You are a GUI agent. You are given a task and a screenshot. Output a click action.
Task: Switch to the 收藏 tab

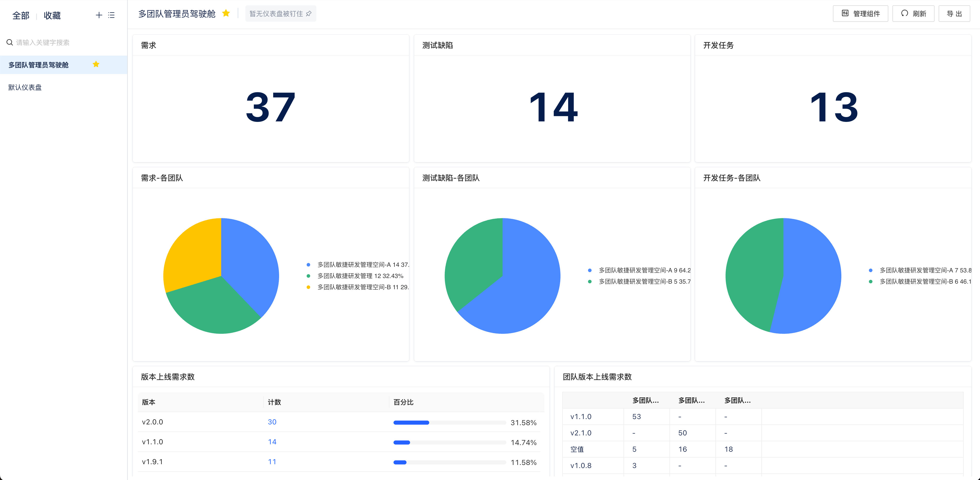tap(52, 16)
